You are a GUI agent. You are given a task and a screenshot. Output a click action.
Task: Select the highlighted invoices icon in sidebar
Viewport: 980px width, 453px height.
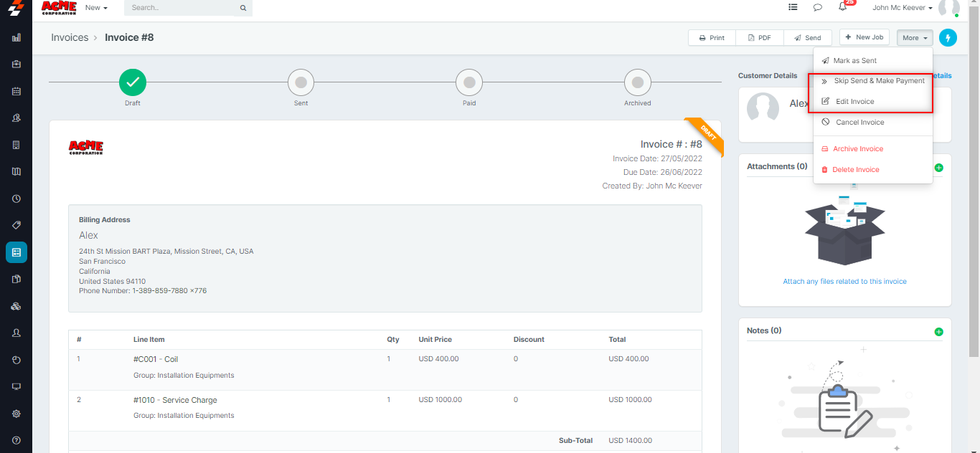16,252
